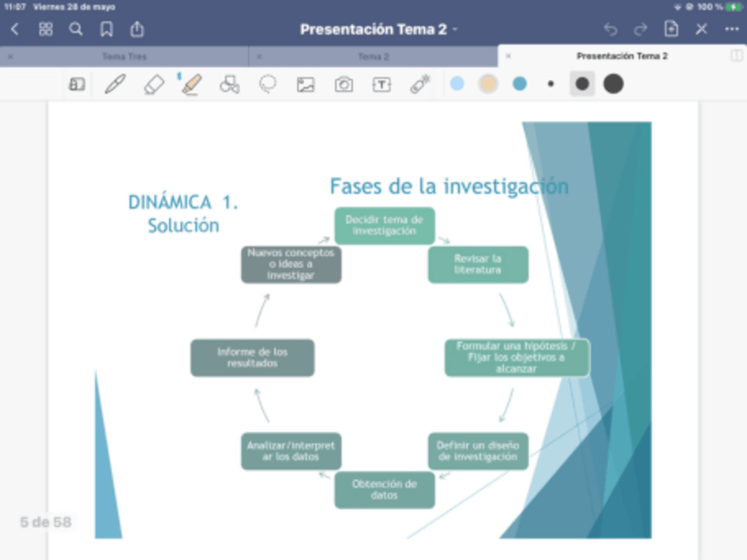The width and height of the screenshot is (747, 560).
Task: Tap the DINÁMICA 1. Solución title
Action: point(183,214)
